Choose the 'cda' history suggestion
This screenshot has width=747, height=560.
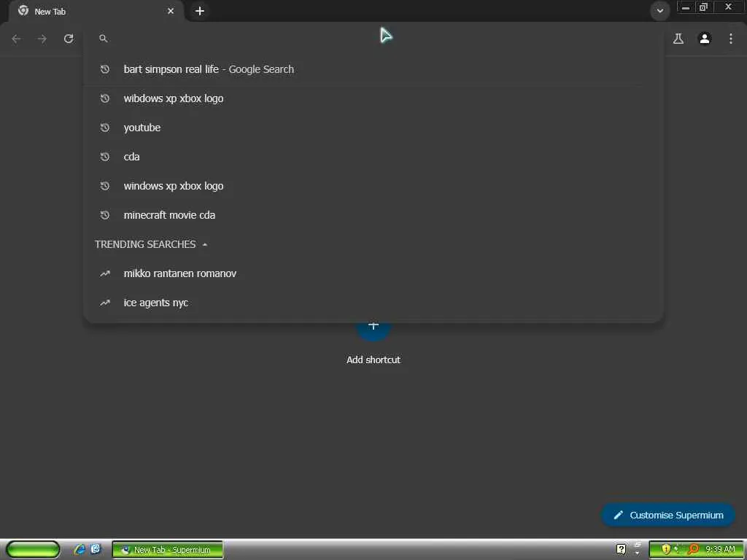click(373, 157)
